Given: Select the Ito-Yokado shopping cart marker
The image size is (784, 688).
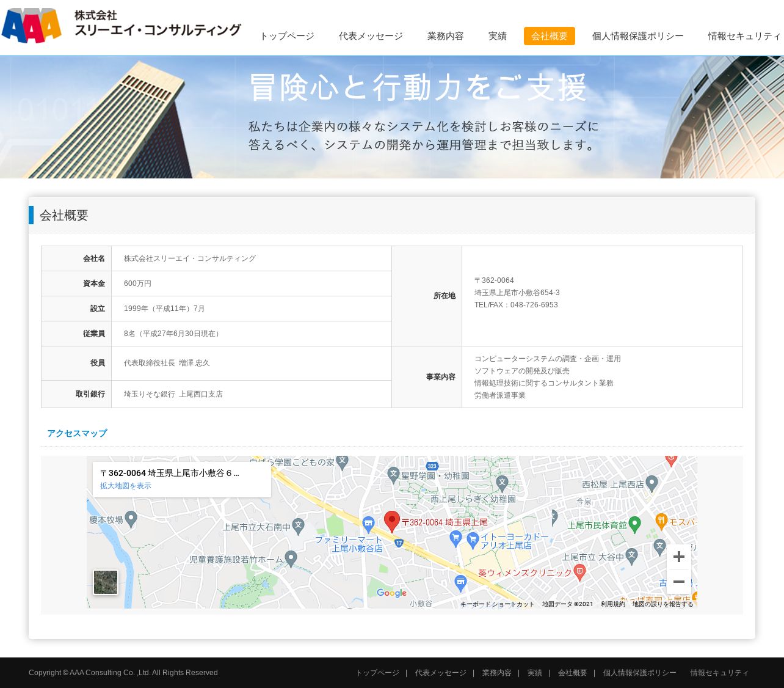Looking at the screenshot, I should (473, 540).
